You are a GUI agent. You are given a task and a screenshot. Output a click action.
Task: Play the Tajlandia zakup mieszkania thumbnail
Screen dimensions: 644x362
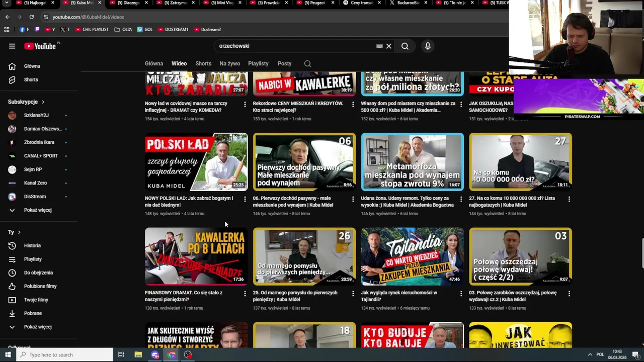[413, 256]
